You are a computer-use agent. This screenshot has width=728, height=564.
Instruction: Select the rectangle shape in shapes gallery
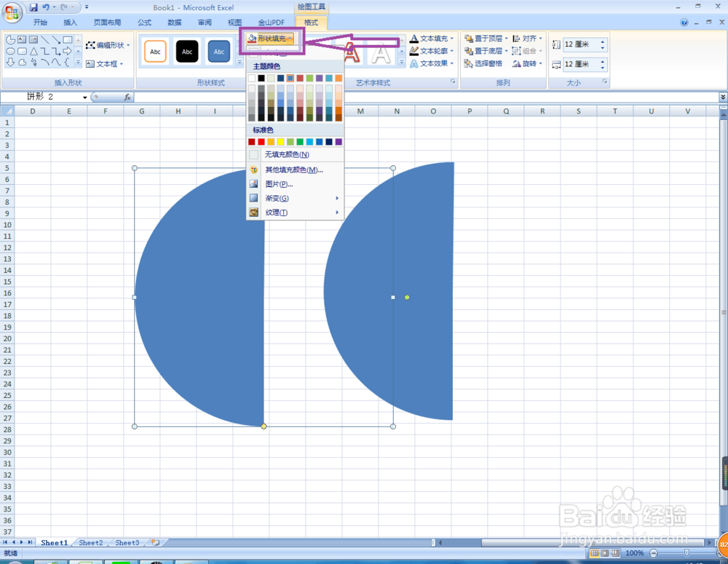click(x=68, y=40)
